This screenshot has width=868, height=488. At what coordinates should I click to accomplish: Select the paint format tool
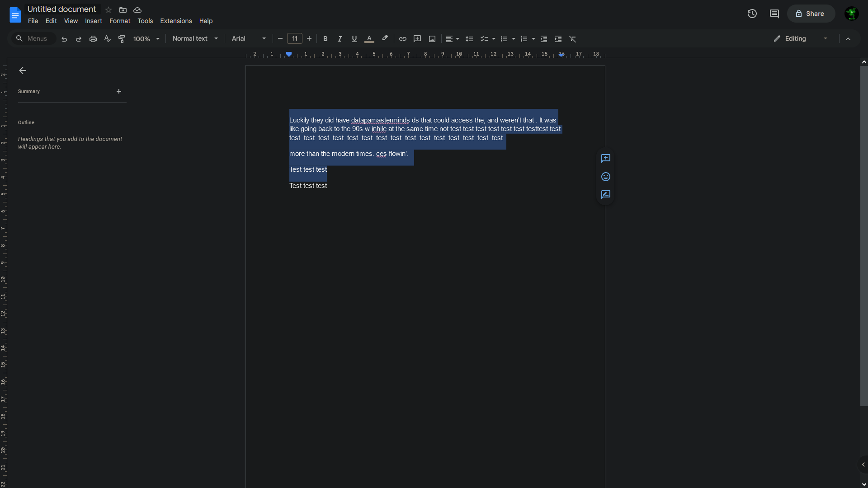click(122, 39)
